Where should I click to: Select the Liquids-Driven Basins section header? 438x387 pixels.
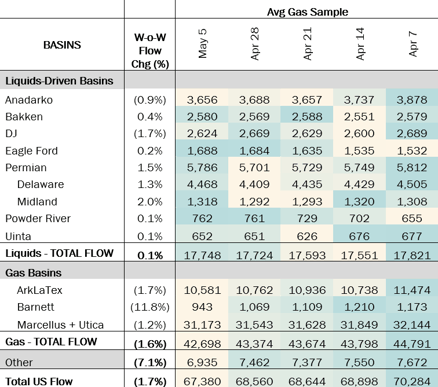(59, 81)
